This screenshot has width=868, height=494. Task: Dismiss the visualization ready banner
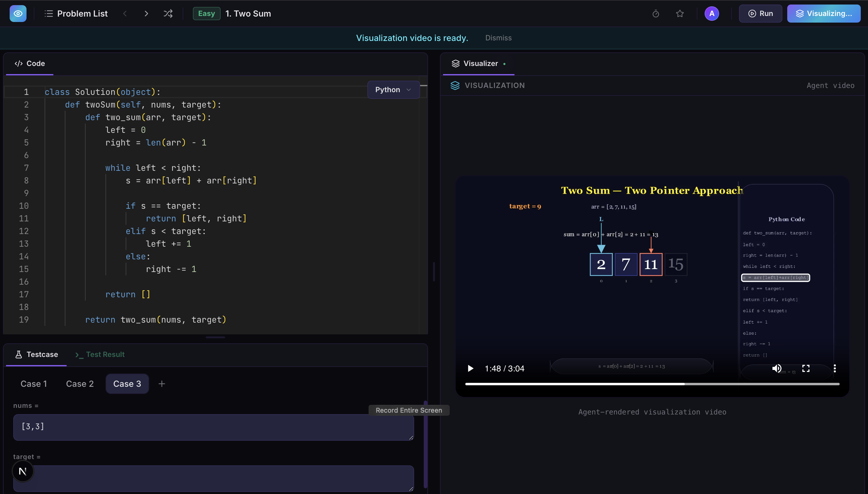498,38
